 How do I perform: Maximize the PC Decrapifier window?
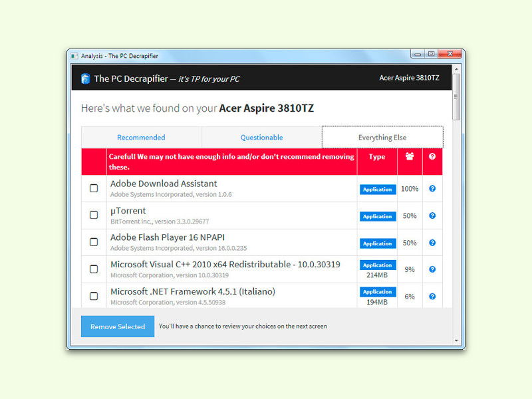point(431,54)
